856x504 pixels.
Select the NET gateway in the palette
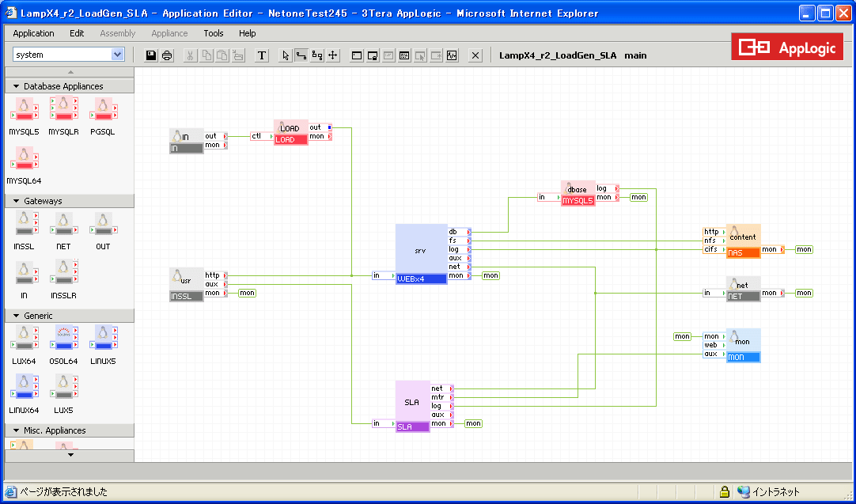64,224
